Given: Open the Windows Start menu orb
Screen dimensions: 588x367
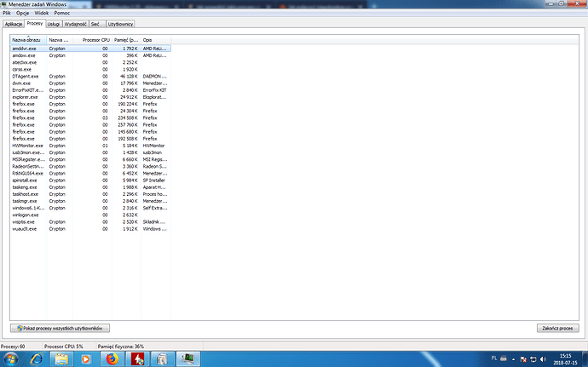Looking at the screenshot, I should 11,358.
